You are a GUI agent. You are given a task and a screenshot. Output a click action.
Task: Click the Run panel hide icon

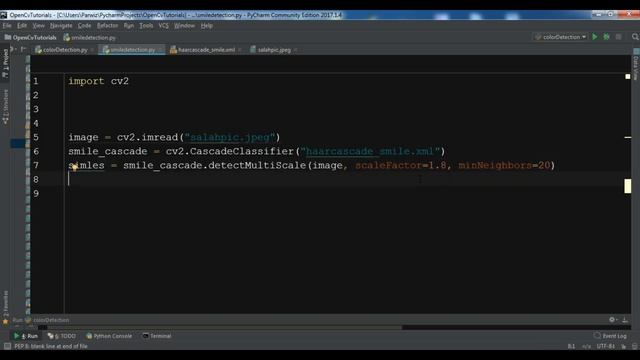[x=625, y=320]
